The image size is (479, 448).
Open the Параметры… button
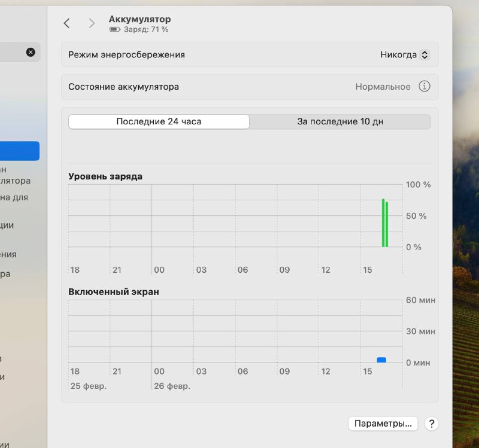[x=383, y=423]
